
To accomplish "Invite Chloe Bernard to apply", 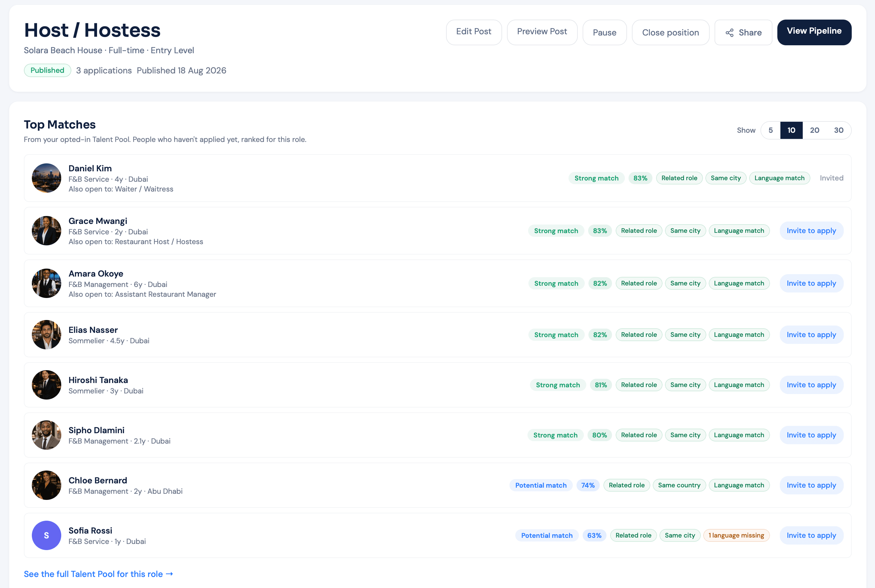I will click(x=811, y=485).
